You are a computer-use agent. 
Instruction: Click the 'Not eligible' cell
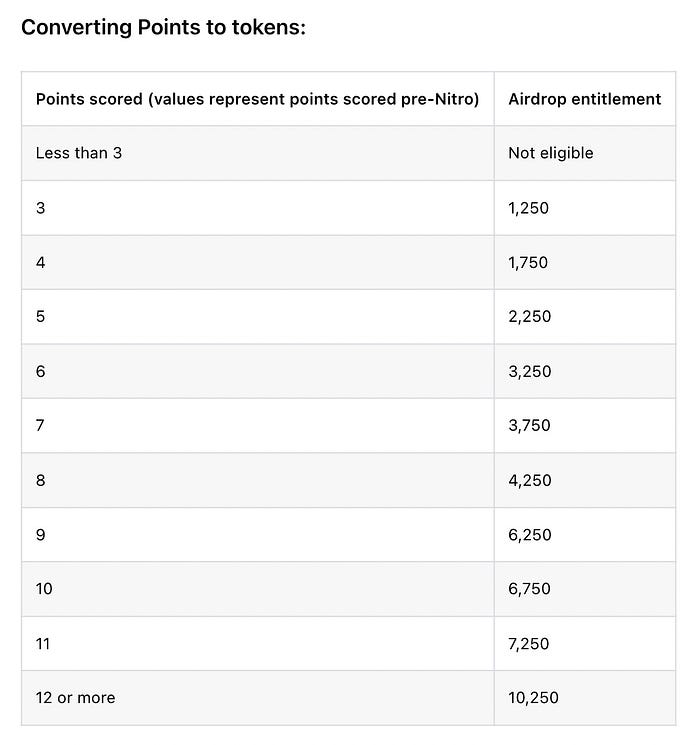585,153
